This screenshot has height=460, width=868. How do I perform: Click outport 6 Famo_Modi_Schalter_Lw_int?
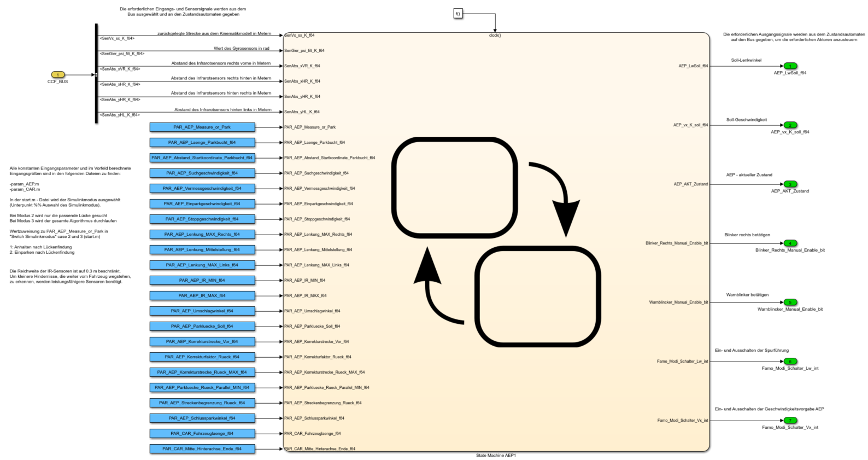(790, 362)
